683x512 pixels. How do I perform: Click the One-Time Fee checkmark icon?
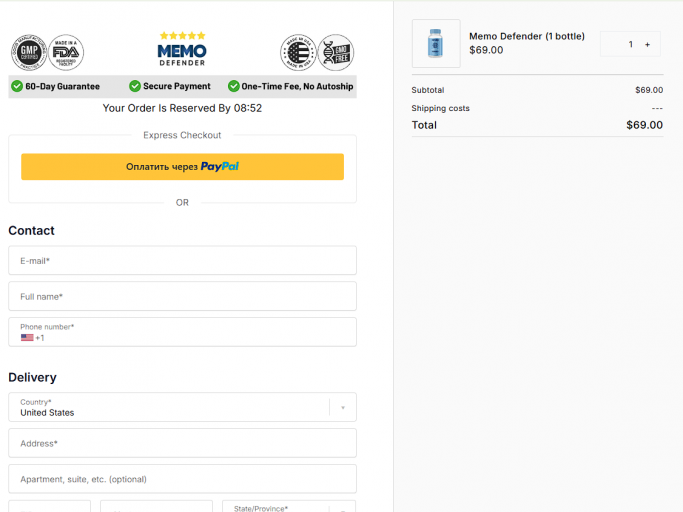[234, 86]
